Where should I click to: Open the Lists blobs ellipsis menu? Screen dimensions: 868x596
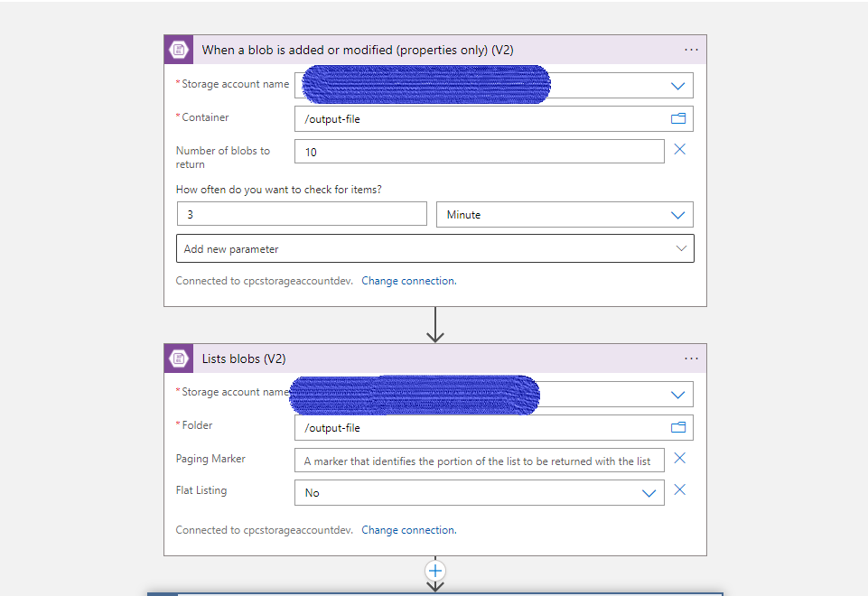click(x=691, y=359)
